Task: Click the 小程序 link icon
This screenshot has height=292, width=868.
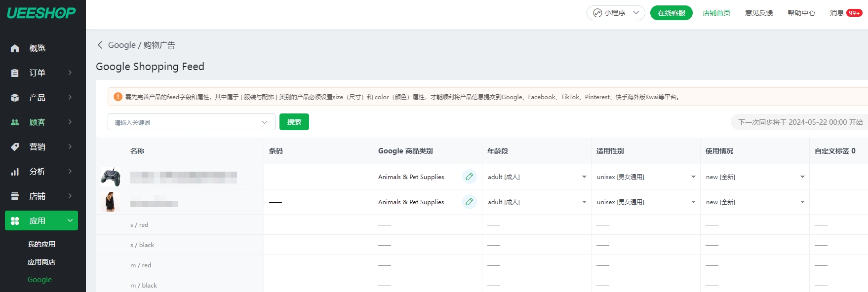Action: coord(597,13)
